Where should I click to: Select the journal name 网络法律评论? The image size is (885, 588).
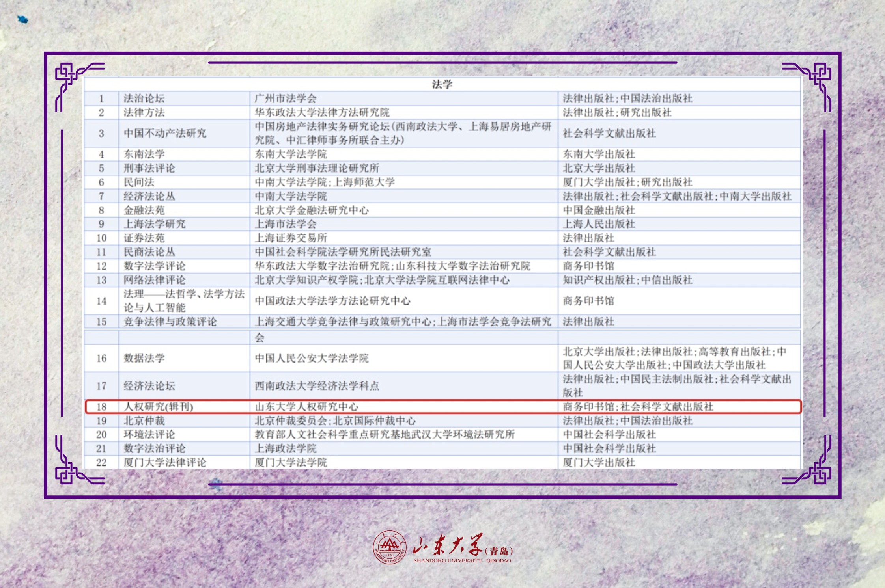154,280
